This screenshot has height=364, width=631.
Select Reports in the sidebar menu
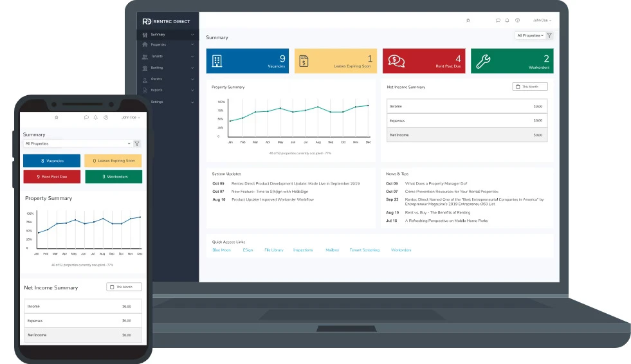point(167,91)
